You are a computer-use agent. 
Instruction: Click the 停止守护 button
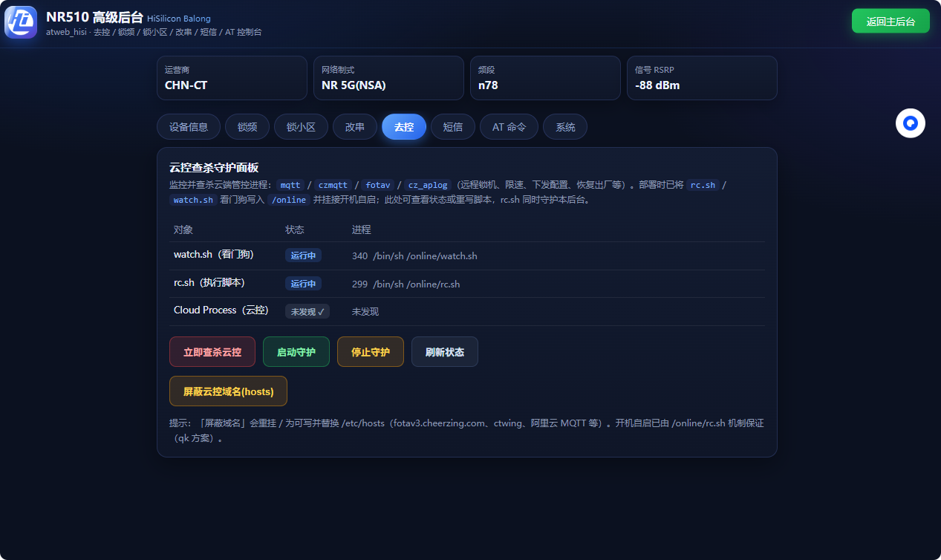coord(371,352)
